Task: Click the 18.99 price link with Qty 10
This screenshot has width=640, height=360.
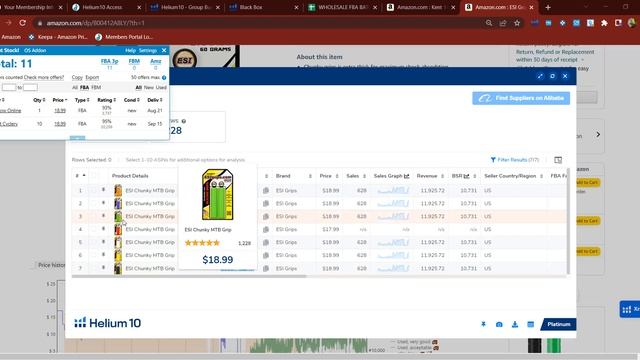Action: point(60,124)
